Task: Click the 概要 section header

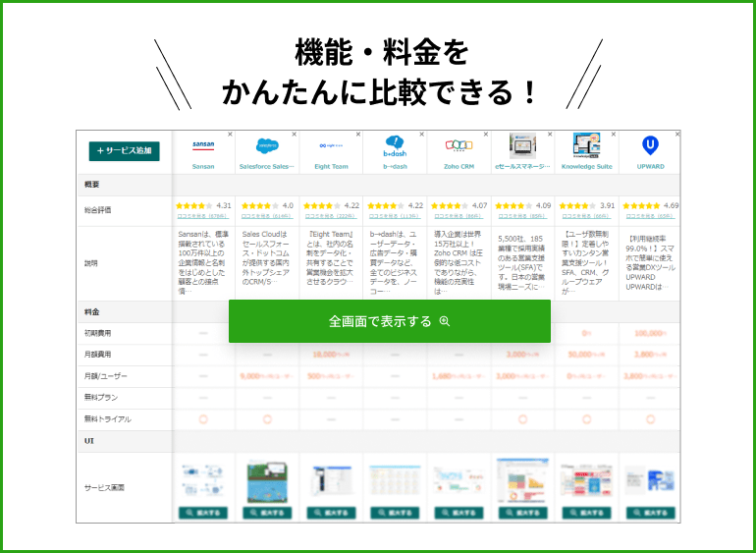Action: click(91, 185)
